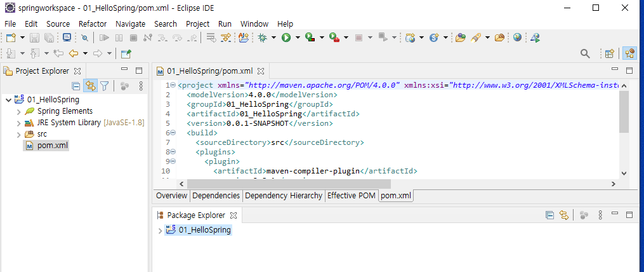Expand the JRE System Library node
Screen dimensions: 644x272
(18, 123)
